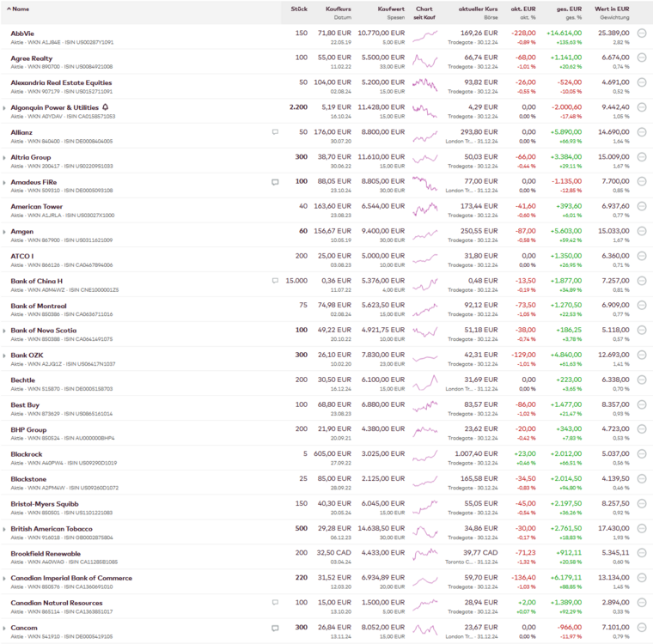The width and height of the screenshot is (653, 644).
Task: Open the Bank OZK row options icon
Action: point(642,355)
